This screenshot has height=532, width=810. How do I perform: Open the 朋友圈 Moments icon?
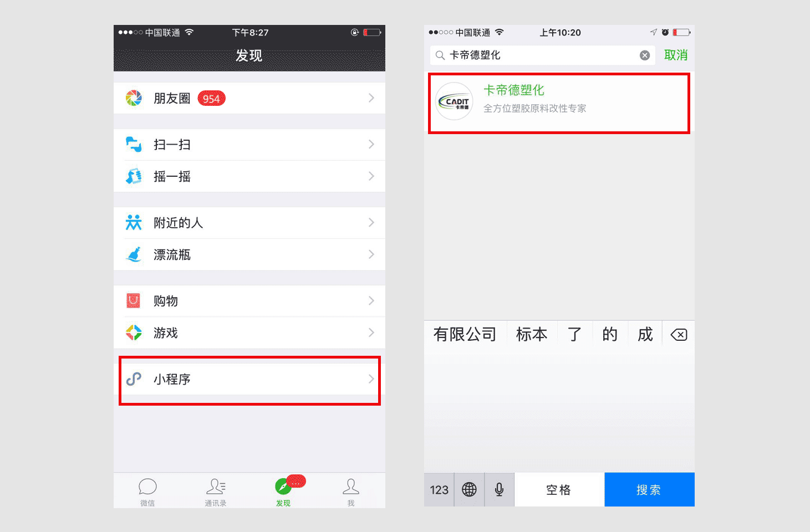(134, 98)
